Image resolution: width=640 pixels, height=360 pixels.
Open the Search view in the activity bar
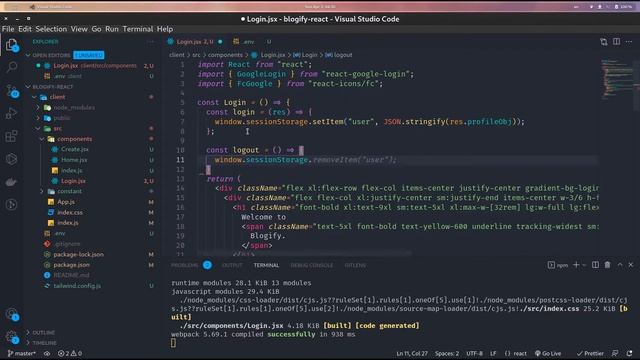11,67
